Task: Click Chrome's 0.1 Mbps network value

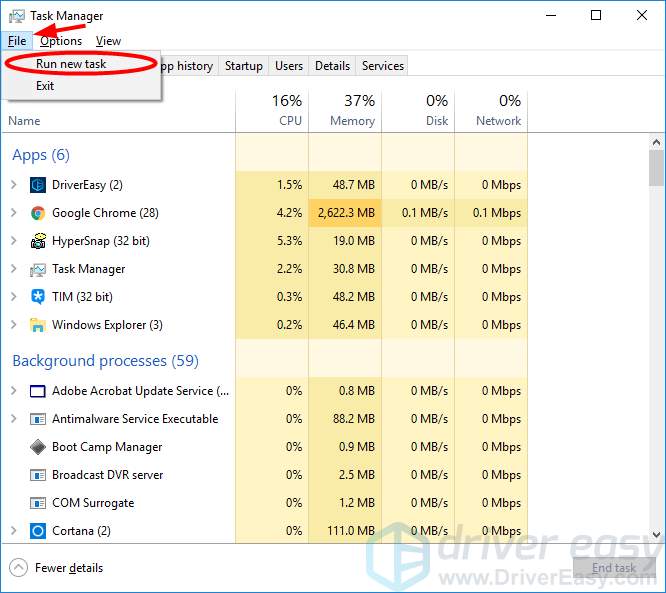Action: (497, 213)
